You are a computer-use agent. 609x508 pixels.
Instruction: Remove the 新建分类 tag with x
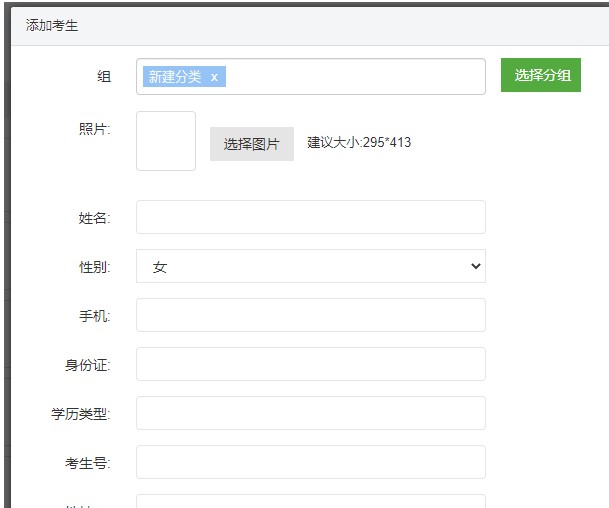coord(214,77)
